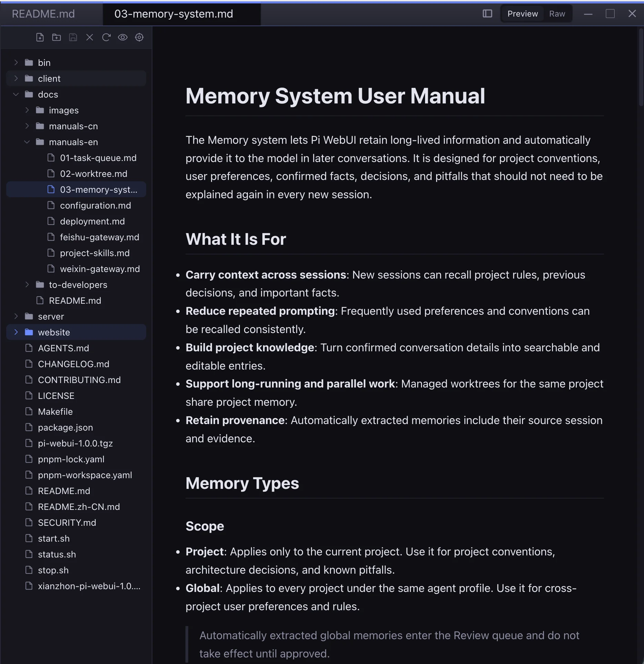
Task: Expand the manuals-cn folder chevron
Action: [x=27, y=126]
